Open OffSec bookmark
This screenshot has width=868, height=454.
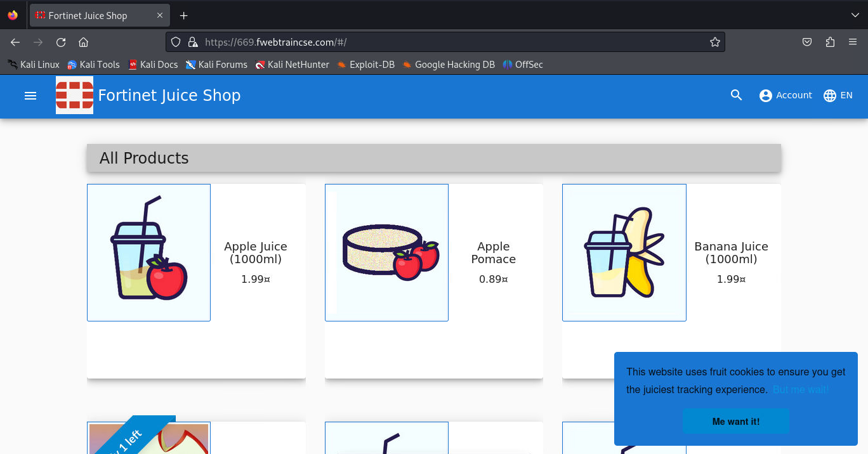coord(523,65)
